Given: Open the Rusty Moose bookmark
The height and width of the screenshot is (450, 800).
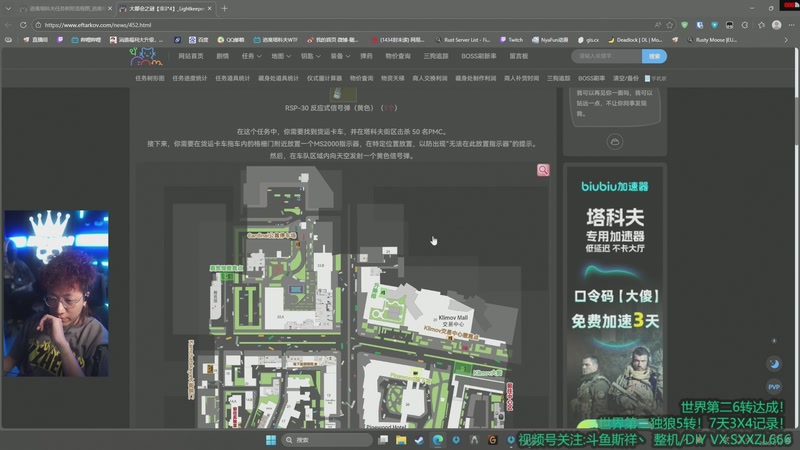Looking at the screenshot, I should coord(712,40).
